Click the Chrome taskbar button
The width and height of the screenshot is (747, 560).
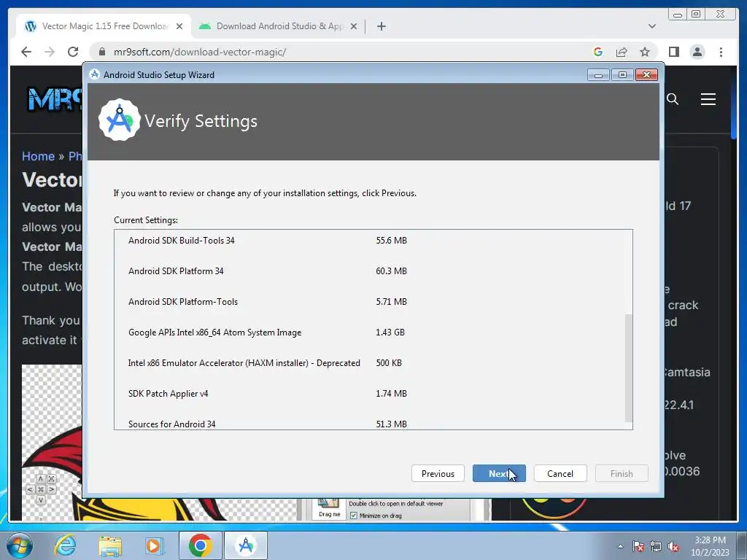click(x=200, y=545)
